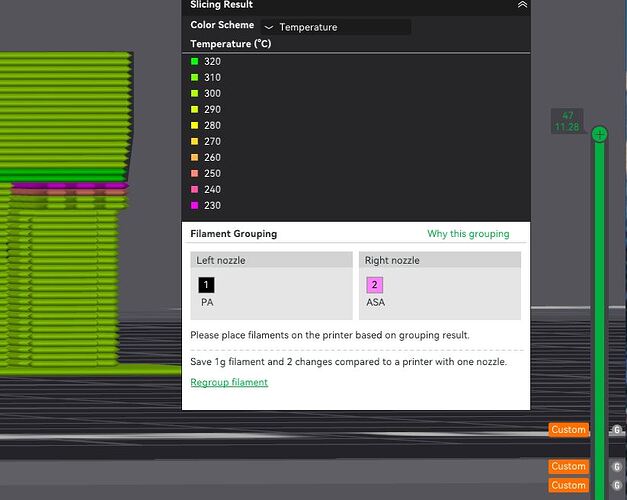Click the magenta 230 temperature swatch

coord(195,205)
